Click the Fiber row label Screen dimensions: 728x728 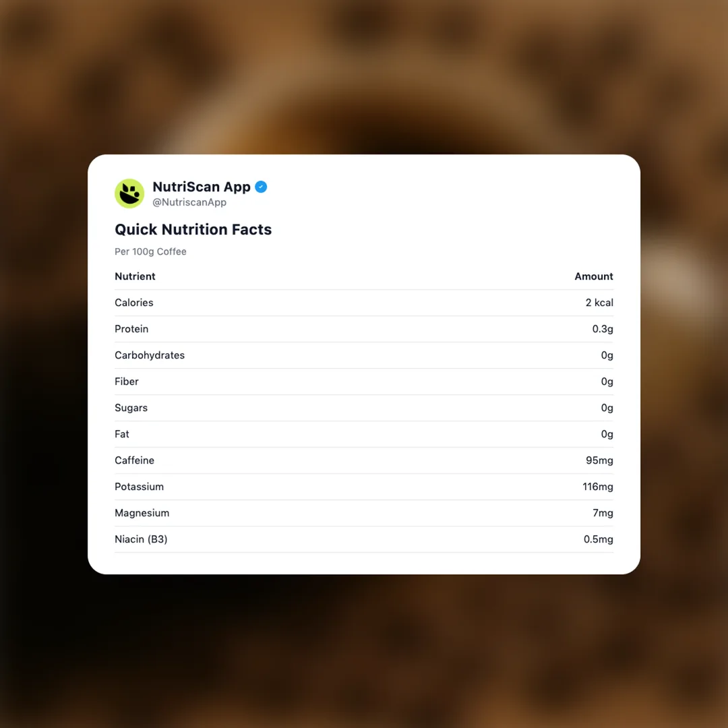127,382
